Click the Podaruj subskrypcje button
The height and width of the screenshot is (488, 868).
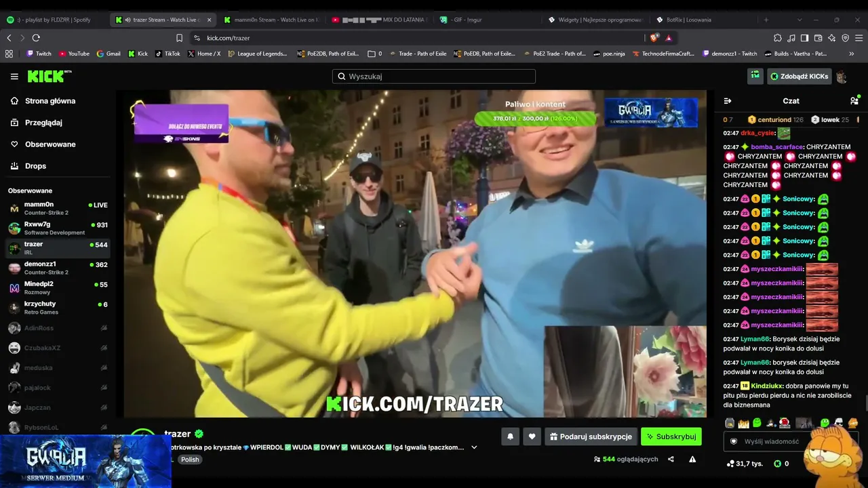[591, 436]
